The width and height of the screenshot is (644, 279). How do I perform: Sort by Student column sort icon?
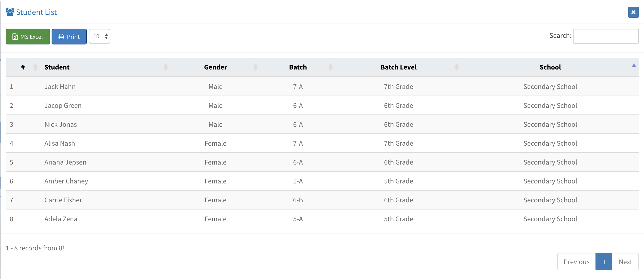(x=166, y=67)
